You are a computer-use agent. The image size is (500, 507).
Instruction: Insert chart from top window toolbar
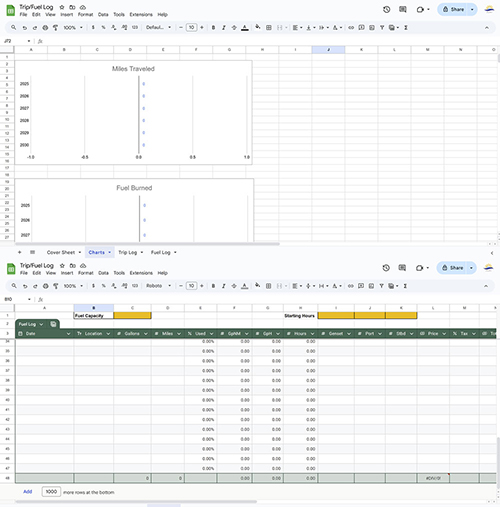pos(372,28)
